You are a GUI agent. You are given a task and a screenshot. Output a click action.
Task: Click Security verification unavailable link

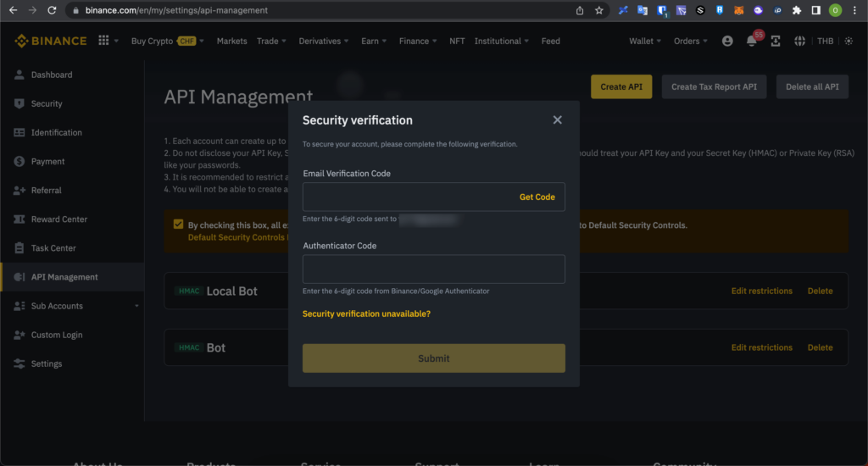point(366,313)
